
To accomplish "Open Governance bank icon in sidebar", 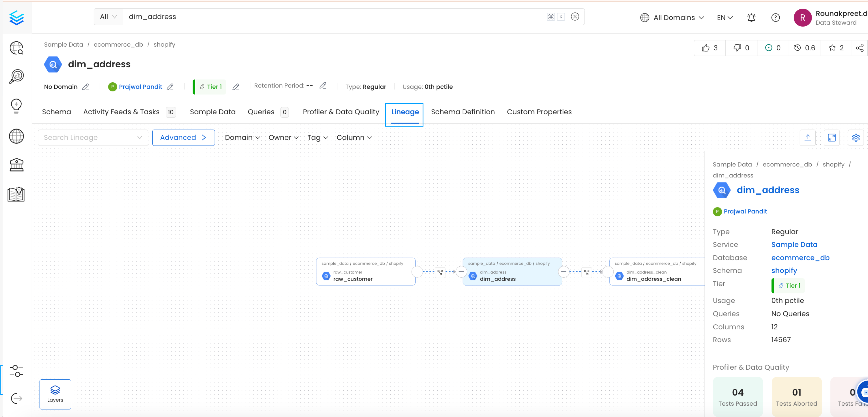I will 16,165.
